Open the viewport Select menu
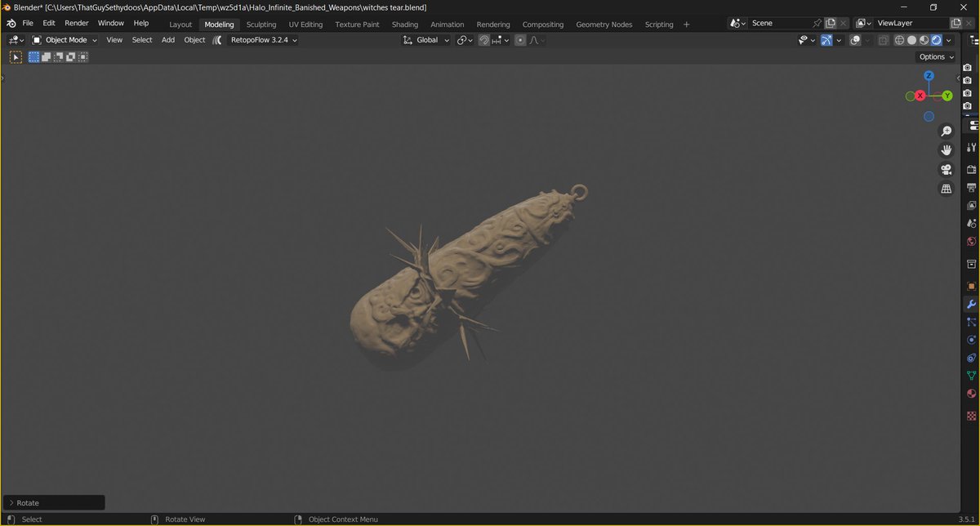The width and height of the screenshot is (980, 526). tap(142, 39)
